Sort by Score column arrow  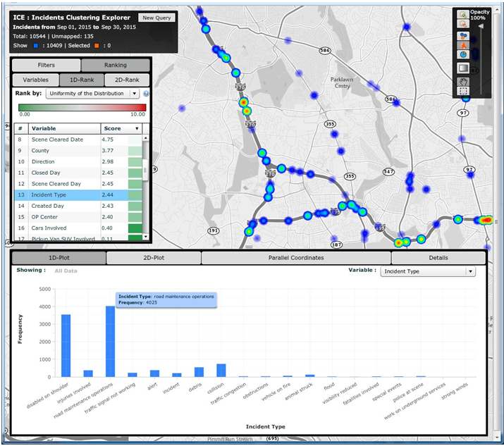(137, 129)
